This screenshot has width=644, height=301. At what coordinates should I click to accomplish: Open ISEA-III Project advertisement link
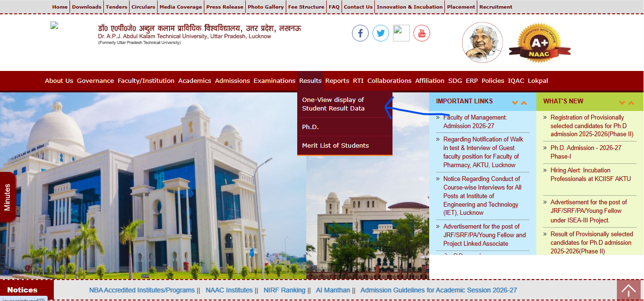pyautogui.click(x=588, y=211)
